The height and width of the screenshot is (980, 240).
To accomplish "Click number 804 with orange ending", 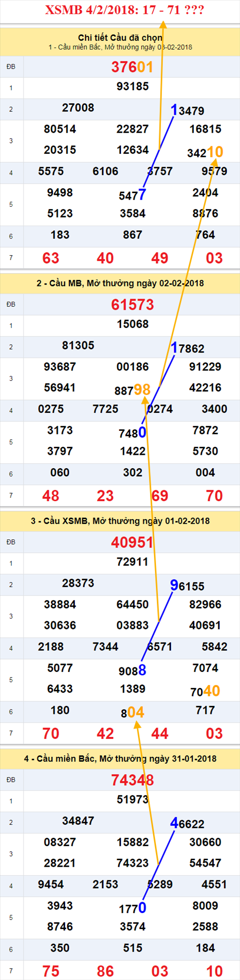I will (x=132, y=712).
